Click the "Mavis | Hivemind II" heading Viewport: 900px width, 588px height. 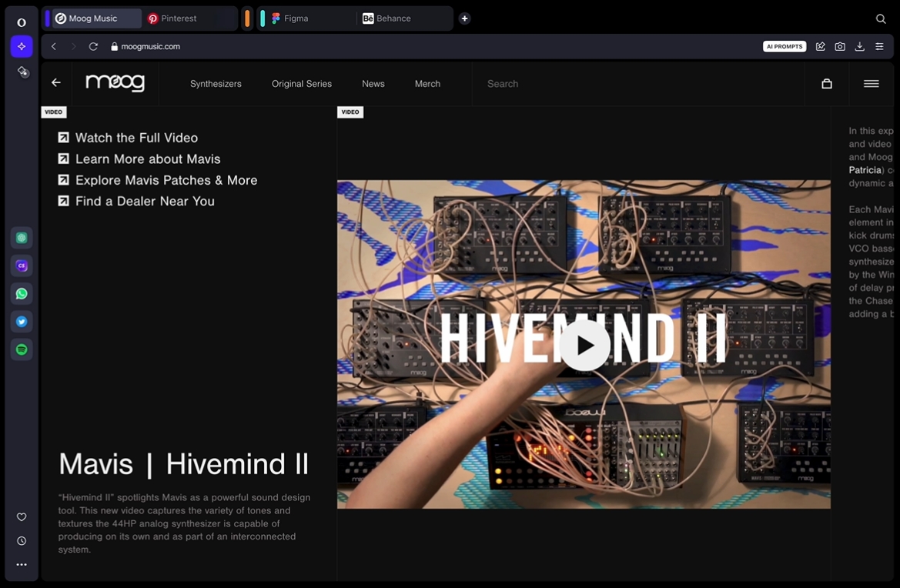click(x=184, y=464)
